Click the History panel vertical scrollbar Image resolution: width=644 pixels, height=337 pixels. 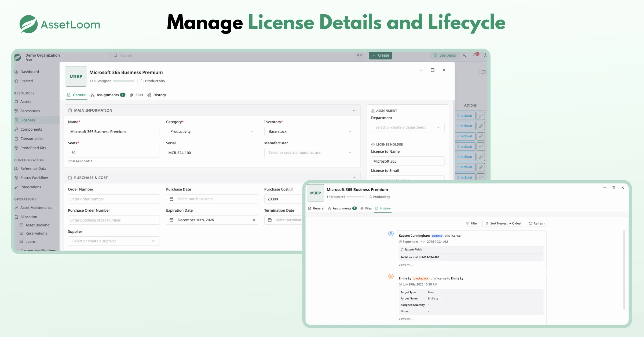coord(624,270)
